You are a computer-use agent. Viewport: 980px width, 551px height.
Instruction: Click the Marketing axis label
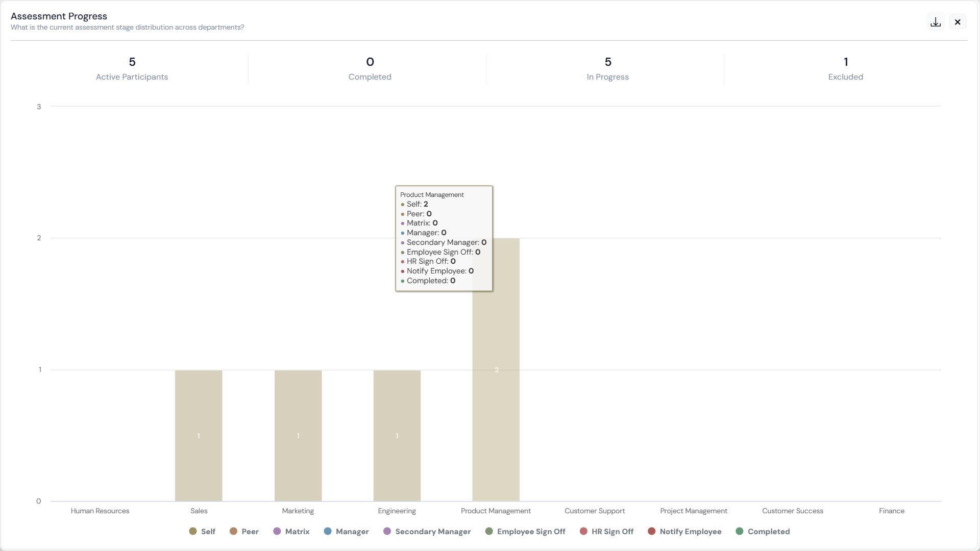(298, 511)
